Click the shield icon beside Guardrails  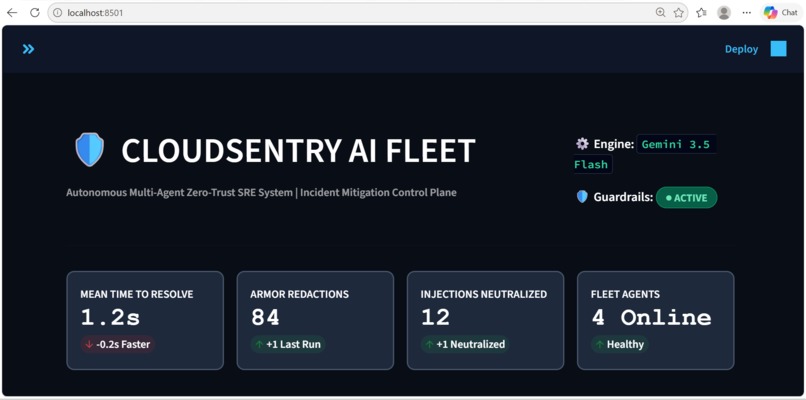pos(582,197)
